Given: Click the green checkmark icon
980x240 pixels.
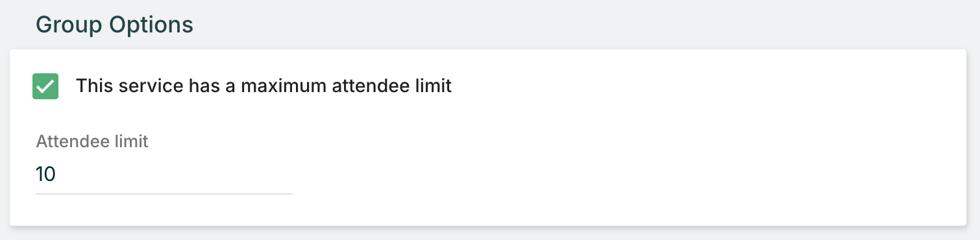Looking at the screenshot, I should point(45,86).
